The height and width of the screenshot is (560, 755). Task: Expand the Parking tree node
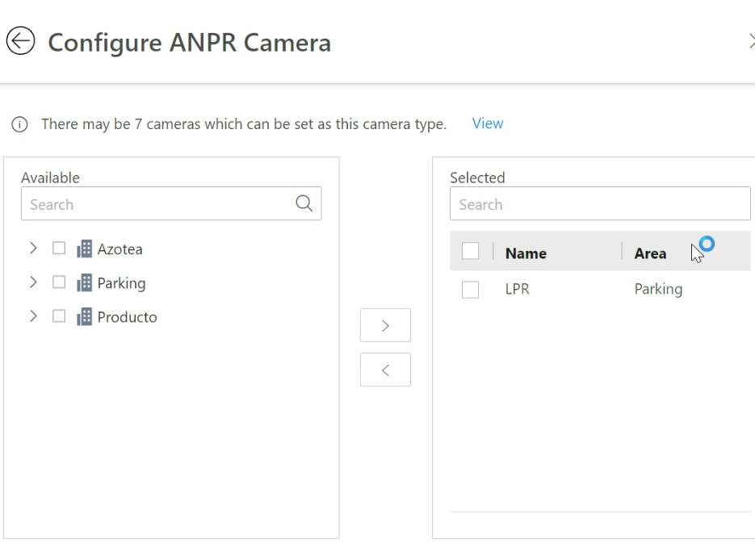33,282
